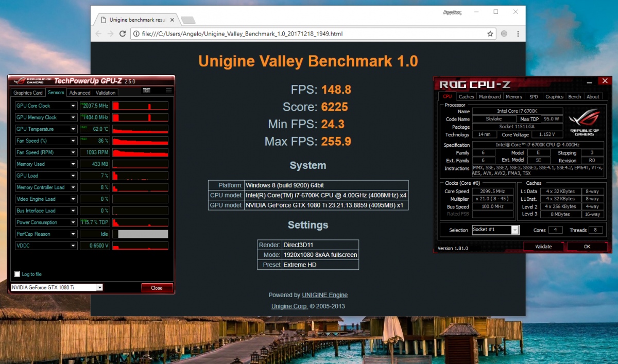Click the 2099.5 MHz core speed value

(493, 192)
